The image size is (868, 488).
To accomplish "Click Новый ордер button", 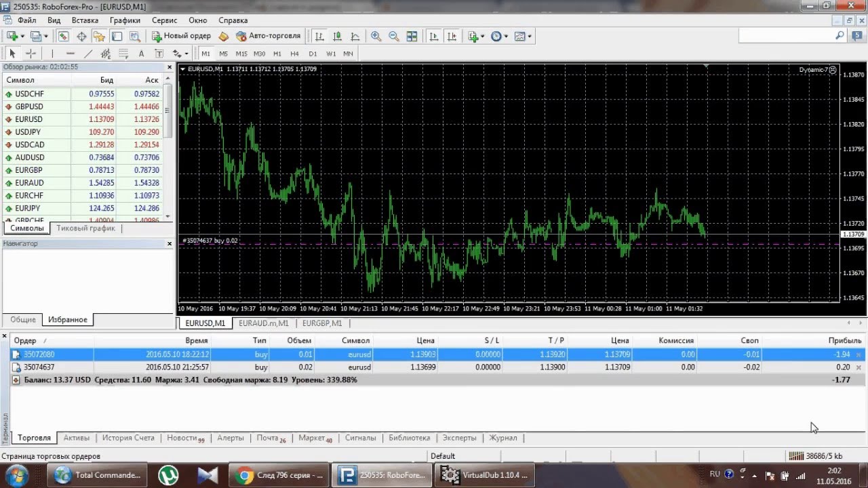I will 181,36.
